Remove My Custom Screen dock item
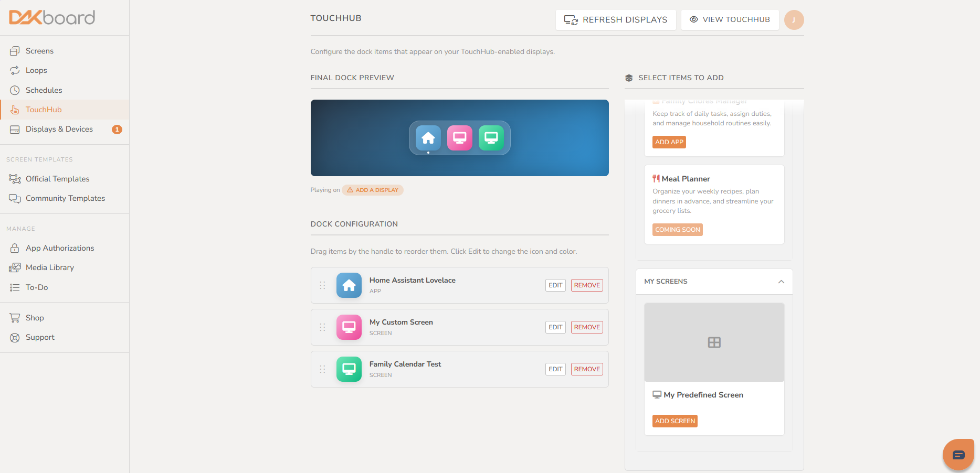Viewport: 980px width, 473px height. (587, 327)
